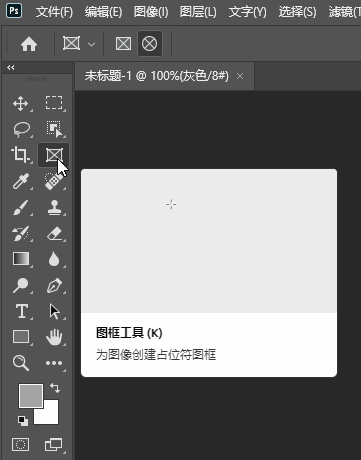Select the Crop tool
361x460 pixels.
click(20, 155)
